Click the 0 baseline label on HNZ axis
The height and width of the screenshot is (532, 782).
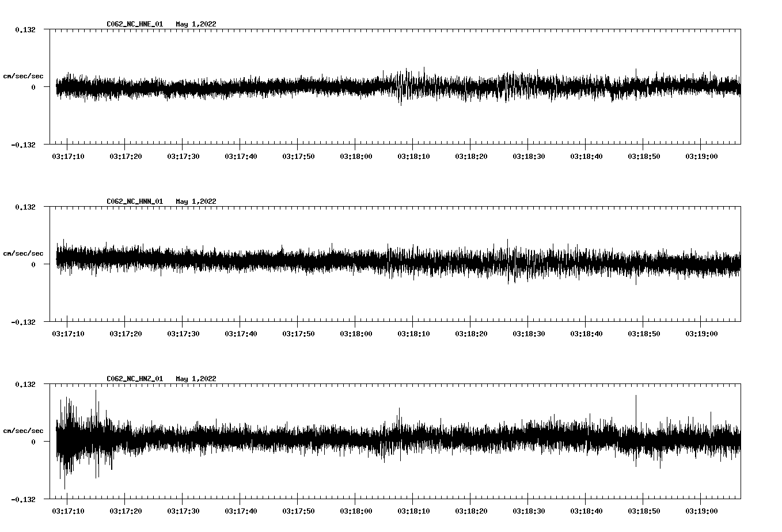pyautogui.click(x=33, y=442)
